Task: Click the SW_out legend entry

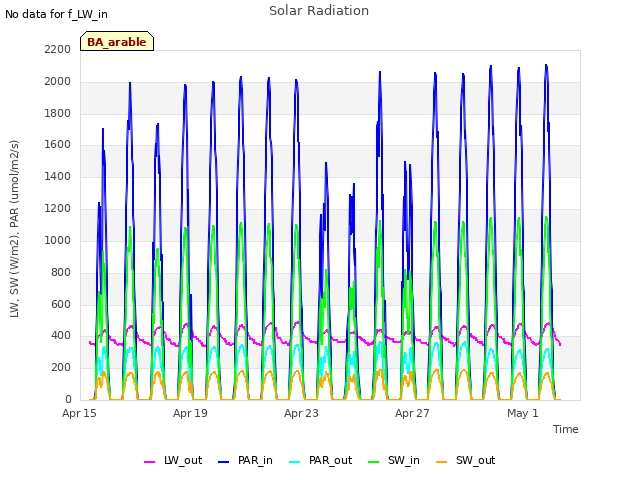Action: (x=466, y=461)
